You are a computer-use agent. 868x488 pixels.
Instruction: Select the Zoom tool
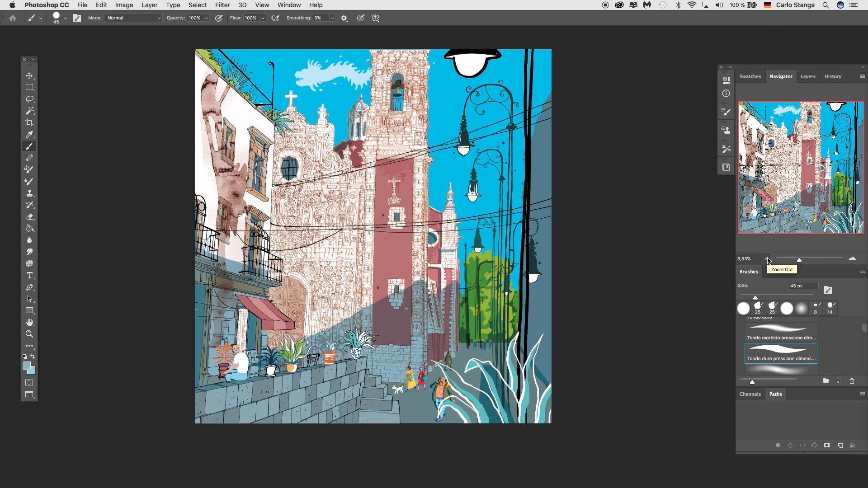coord(29,334)
